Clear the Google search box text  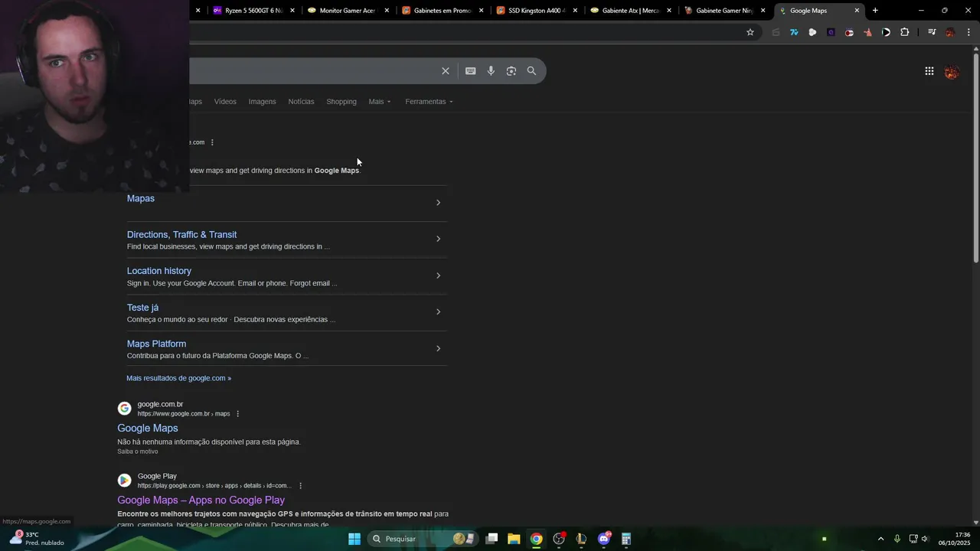click(x=446, y=70)
